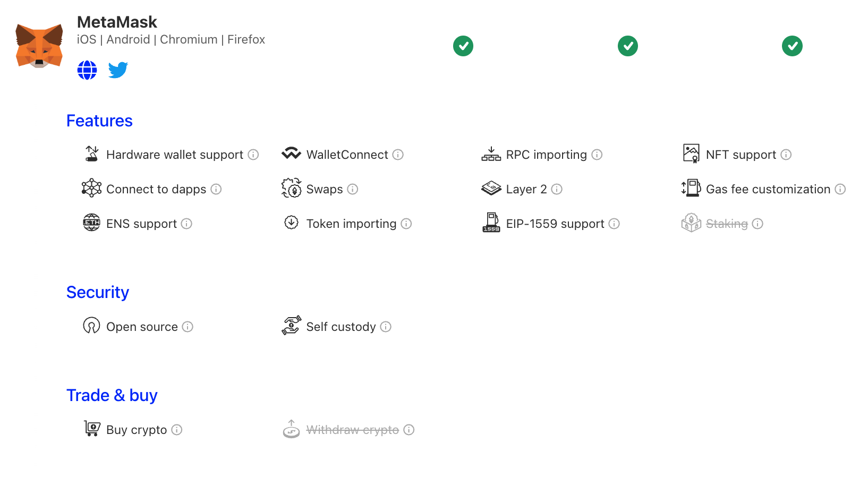
Task: Click the platforms line listing iOS and Android
Action: pos(171,40)
